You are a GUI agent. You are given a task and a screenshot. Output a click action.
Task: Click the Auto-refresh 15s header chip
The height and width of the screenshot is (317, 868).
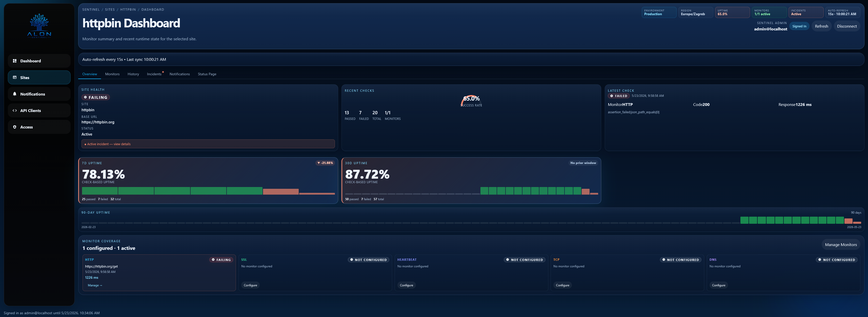coord(842,12)
